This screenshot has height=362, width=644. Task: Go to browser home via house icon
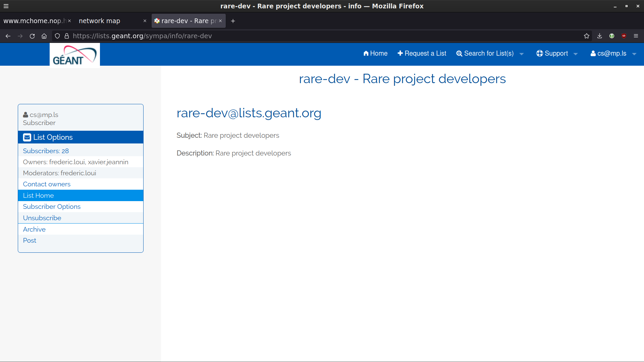point(44,36)
